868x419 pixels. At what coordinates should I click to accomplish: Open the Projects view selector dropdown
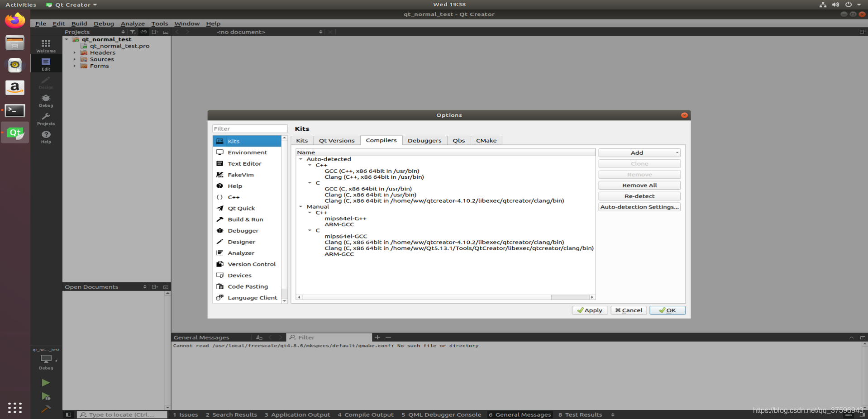point(95,32)
